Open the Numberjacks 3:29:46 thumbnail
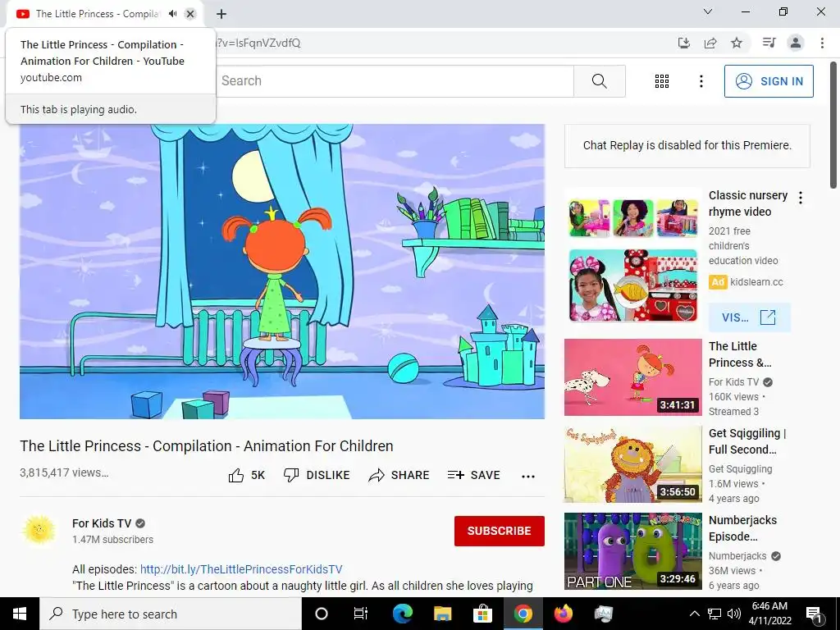Image resolution: width=840 pixels, height=630 pixels. point(632,551)
